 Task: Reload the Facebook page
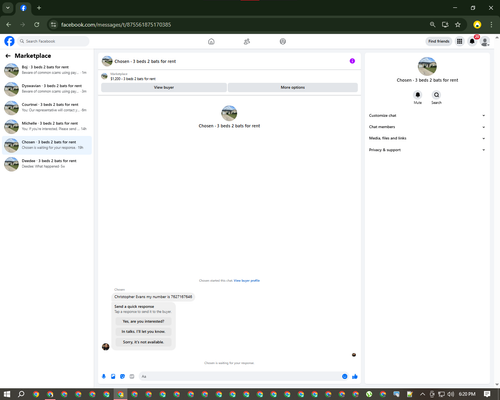(36, 24)
